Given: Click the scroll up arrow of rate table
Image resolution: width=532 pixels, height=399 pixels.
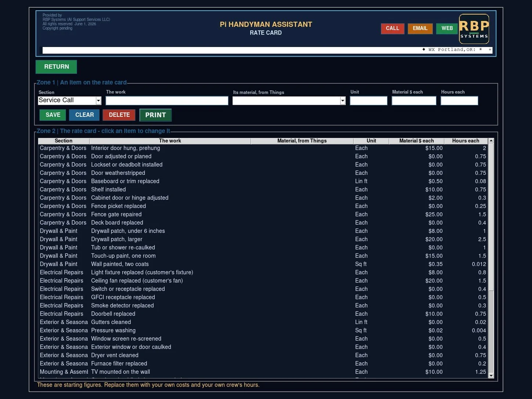Looking at the screenshot, I should pos(491,141).
